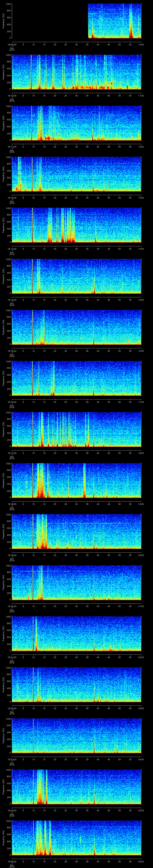Click the 18:13:00 time axis label
The image size is (153, 868).
pos(12,249)
